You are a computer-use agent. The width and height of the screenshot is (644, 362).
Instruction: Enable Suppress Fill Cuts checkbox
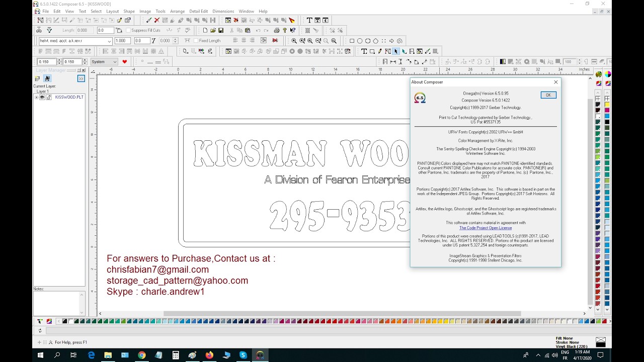click(128, 30)
